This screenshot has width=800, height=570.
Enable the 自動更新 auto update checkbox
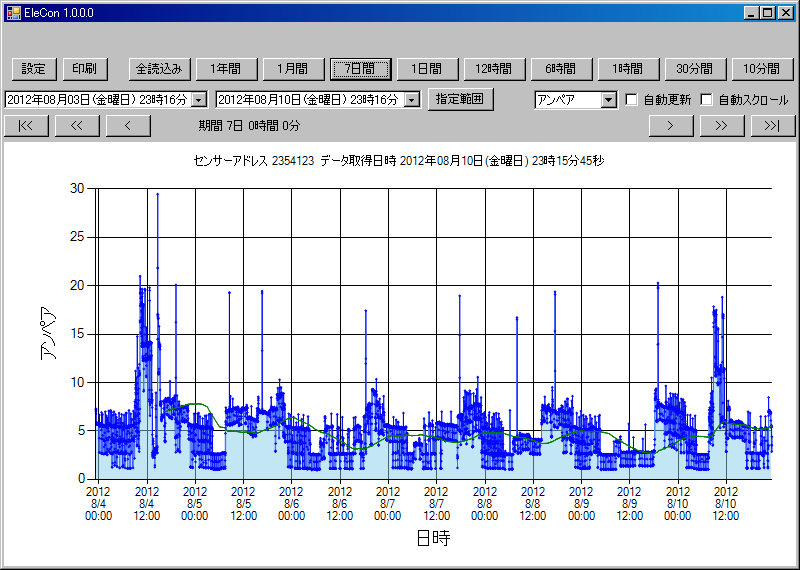point(632,100)
